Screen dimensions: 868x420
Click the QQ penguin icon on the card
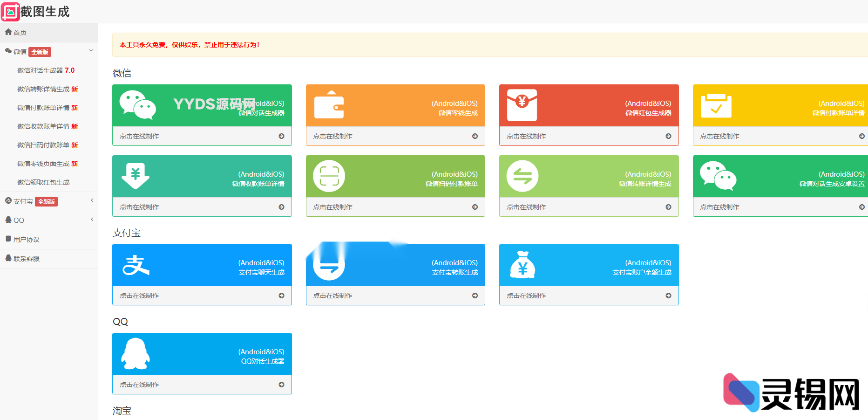136,354
